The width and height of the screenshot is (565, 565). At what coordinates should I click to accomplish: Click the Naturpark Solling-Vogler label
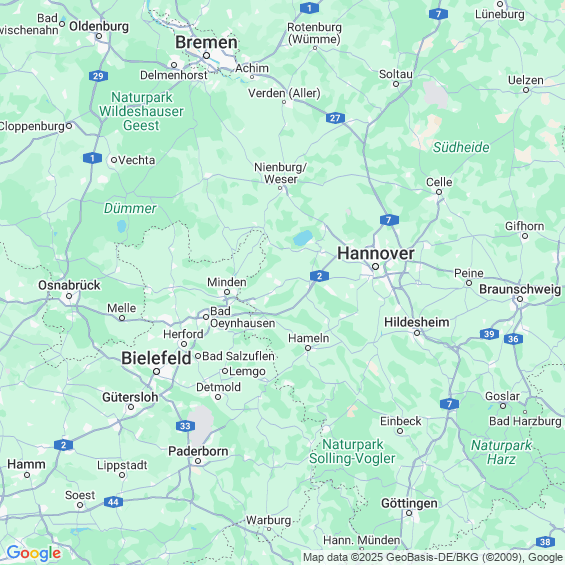(x=352, y=451)
